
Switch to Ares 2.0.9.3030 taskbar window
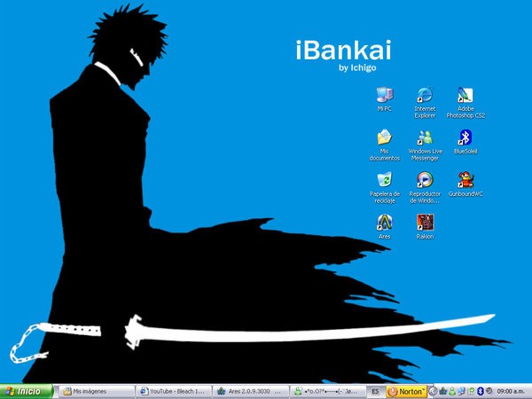tap(251, 391)
